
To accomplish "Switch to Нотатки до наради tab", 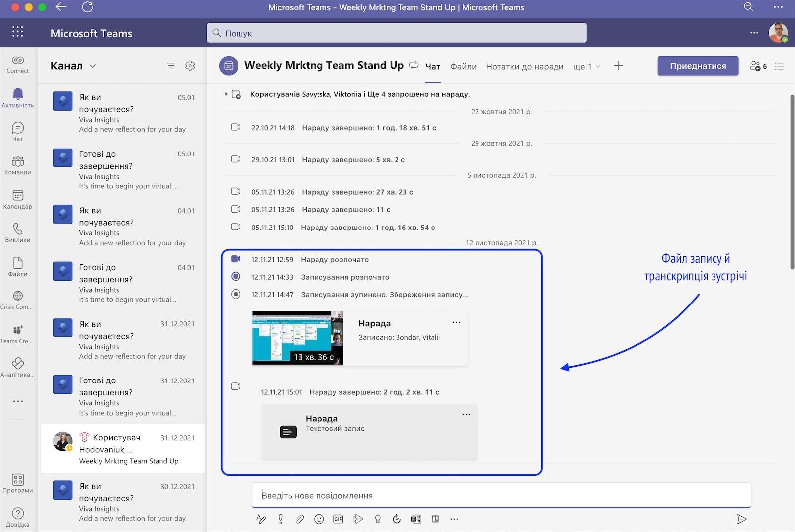I will (525, 66).
